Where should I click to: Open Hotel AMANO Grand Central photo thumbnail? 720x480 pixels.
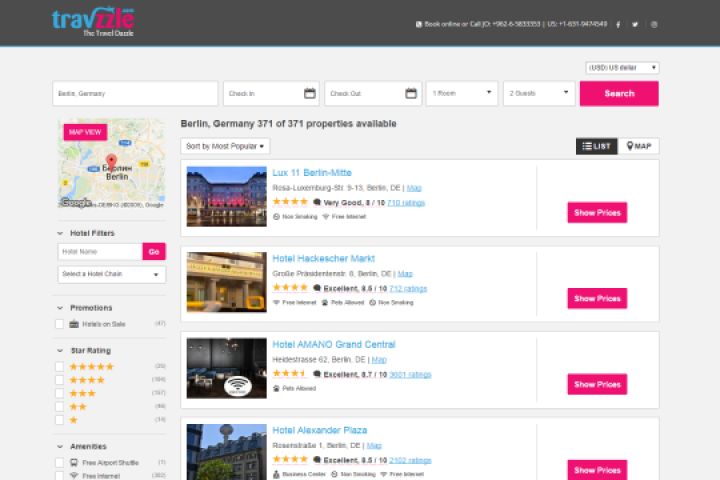(226, 368)
